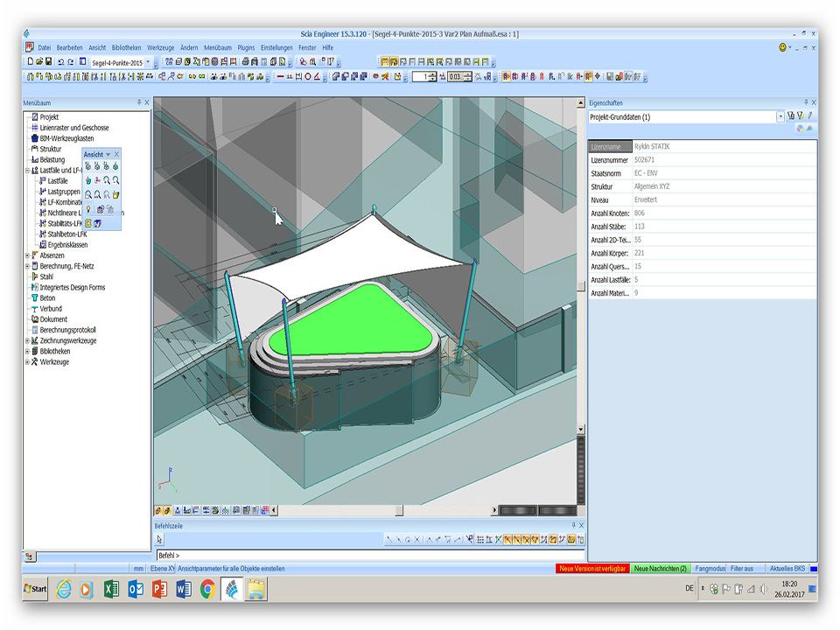The image size is (840, 630).
Task: Expand the Bibliotheken tree node
Action: point(27,351)
